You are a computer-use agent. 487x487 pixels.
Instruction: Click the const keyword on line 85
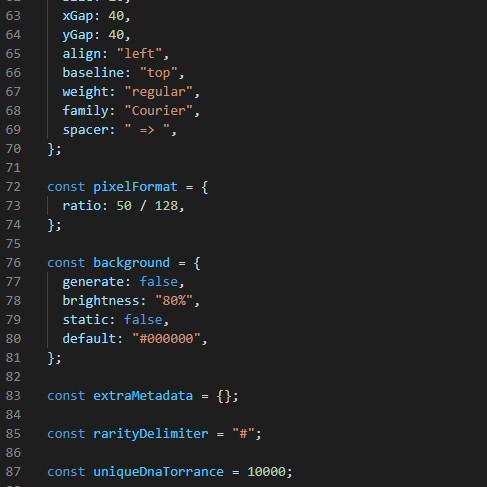pos(66,434)
